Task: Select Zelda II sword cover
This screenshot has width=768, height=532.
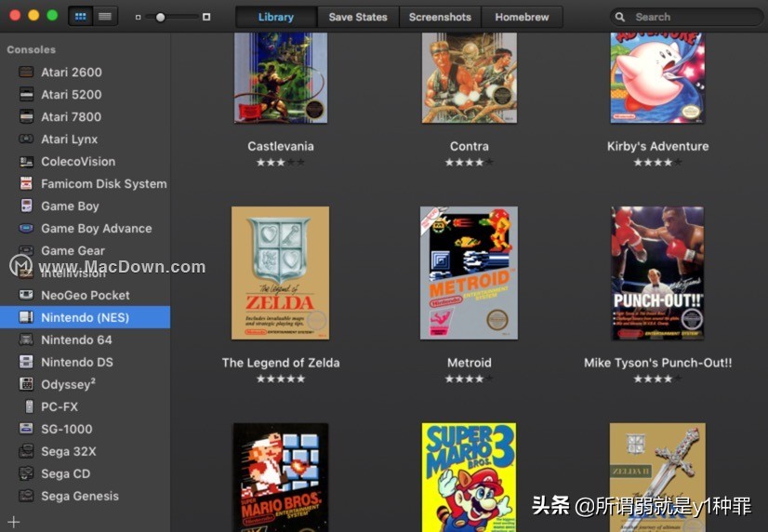Action: click(657, 478)
